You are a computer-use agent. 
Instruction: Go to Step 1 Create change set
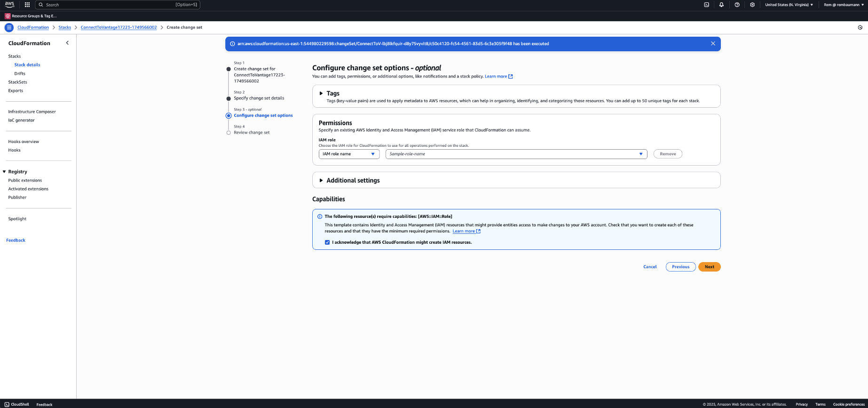260,75
